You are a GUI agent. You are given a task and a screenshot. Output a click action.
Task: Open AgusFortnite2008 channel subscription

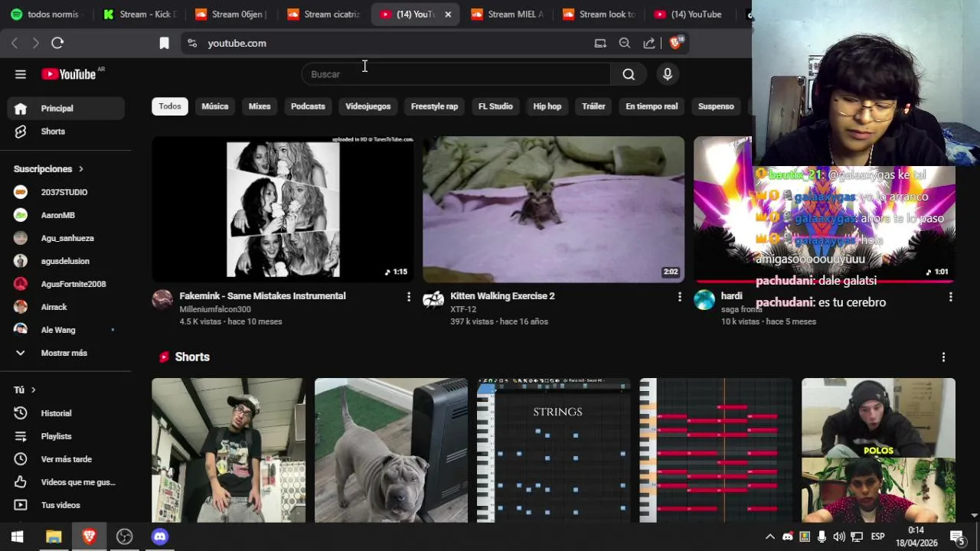(x=66, y=284)
